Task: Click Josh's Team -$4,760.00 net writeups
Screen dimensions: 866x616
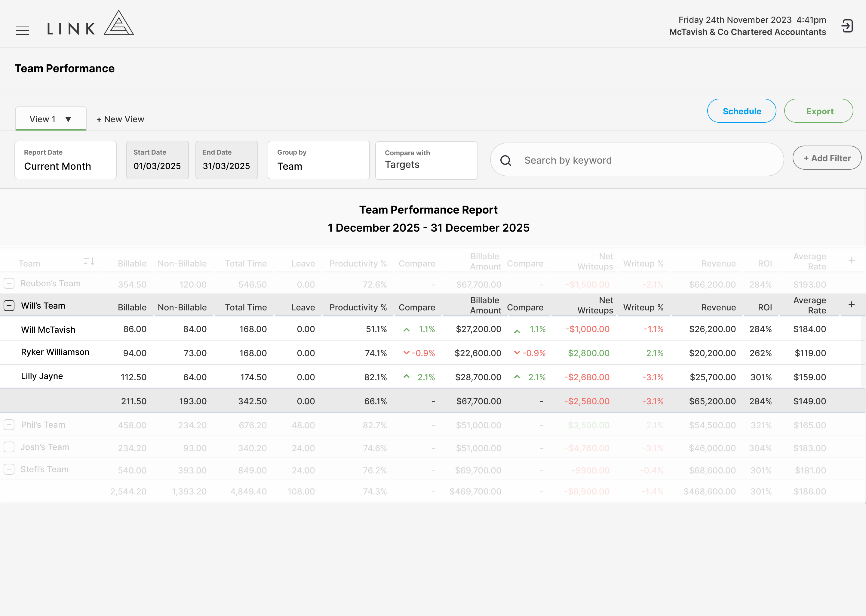Action: click(x=587, y=448)
